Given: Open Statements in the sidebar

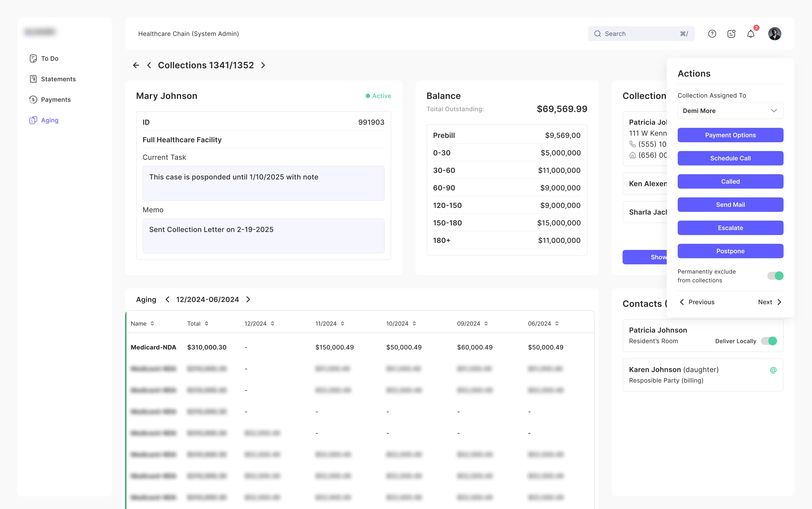Looking at the screenshot, I should (52, 79).
